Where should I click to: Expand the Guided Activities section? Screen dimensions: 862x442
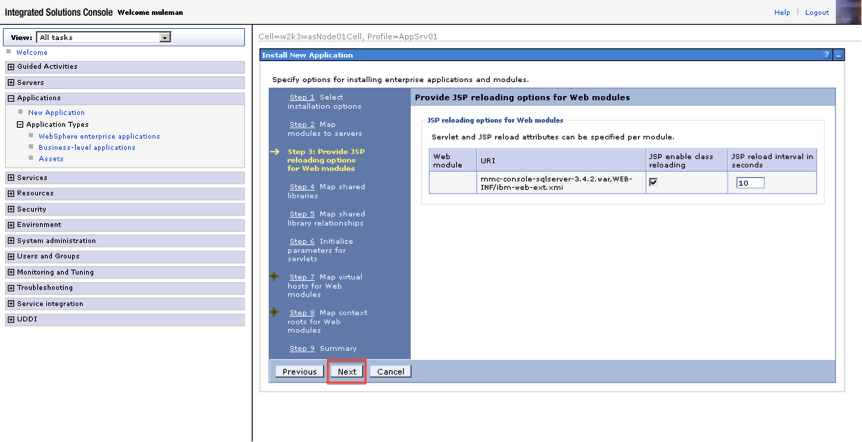pyautogui.click(x=11, y=67)
